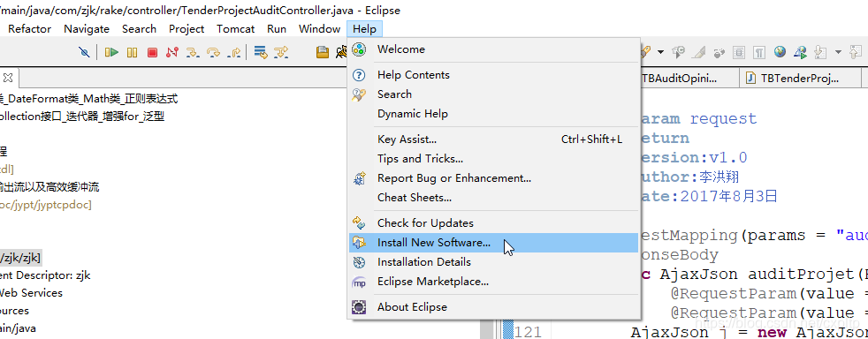Screen dimensions: 868x339
Task: Select 'Web Services' tree row
Action: coord(32,293)
